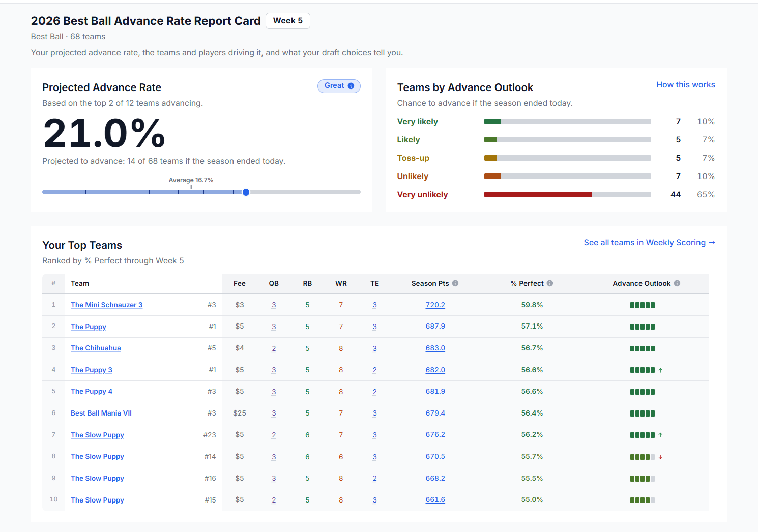Click season points 687.9

coord(435,326)
